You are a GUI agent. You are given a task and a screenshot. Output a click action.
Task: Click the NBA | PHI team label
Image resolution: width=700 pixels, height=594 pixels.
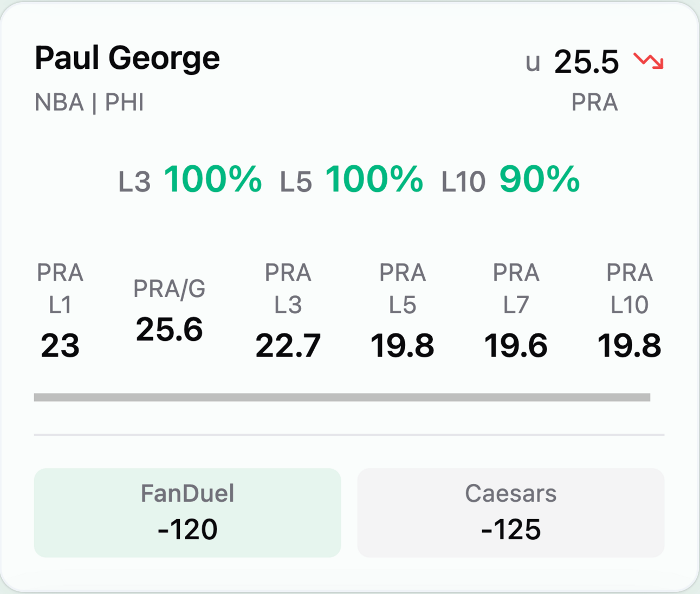pos(89,102)
